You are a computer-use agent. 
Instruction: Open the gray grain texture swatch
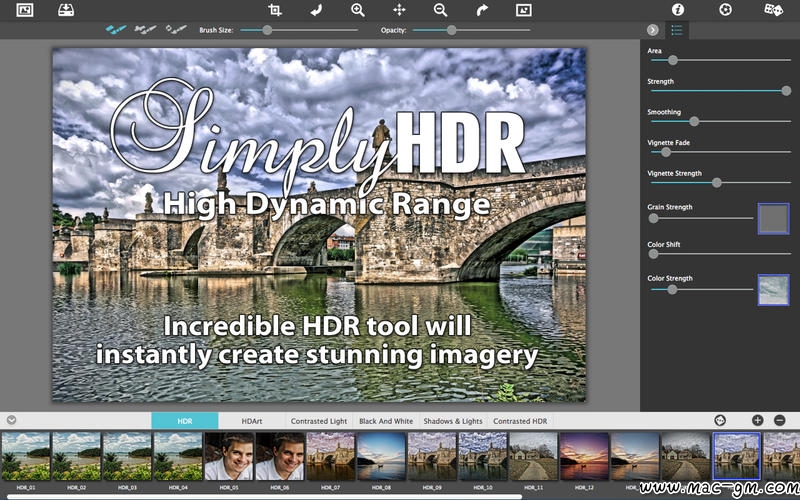[773, 219]
